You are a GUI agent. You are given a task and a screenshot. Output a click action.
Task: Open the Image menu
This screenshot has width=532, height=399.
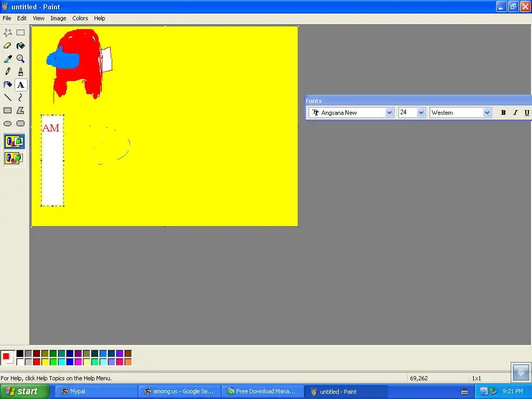point(58,18)
